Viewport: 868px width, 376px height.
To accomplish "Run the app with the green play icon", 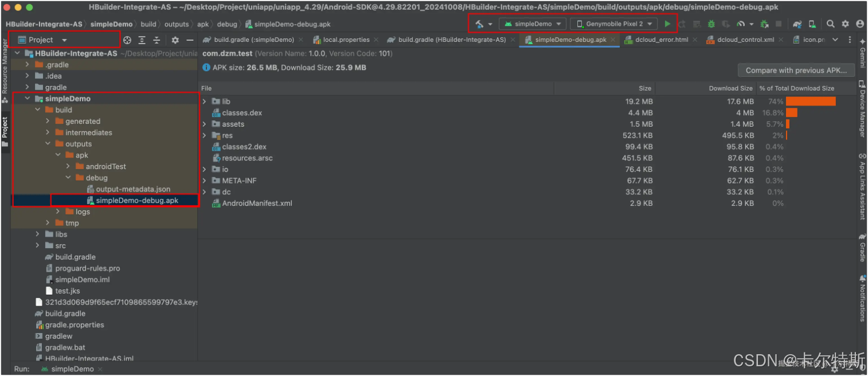I will click(x=667, y=24).
